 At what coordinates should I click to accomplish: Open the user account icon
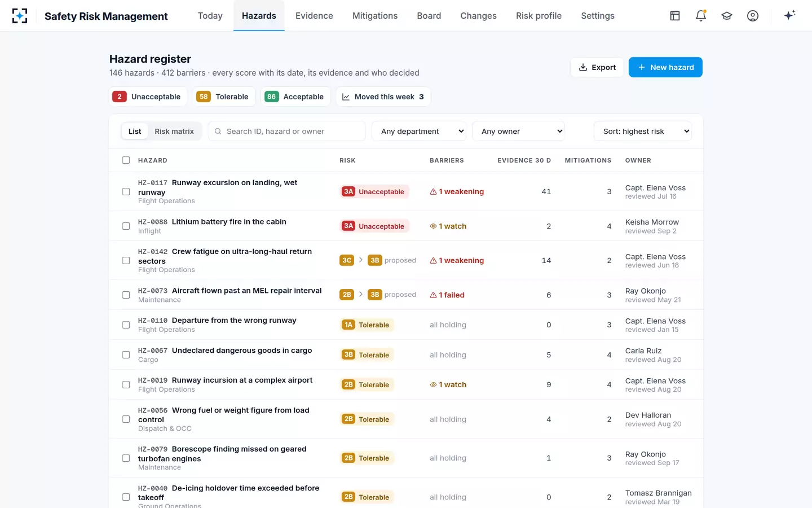753,16
